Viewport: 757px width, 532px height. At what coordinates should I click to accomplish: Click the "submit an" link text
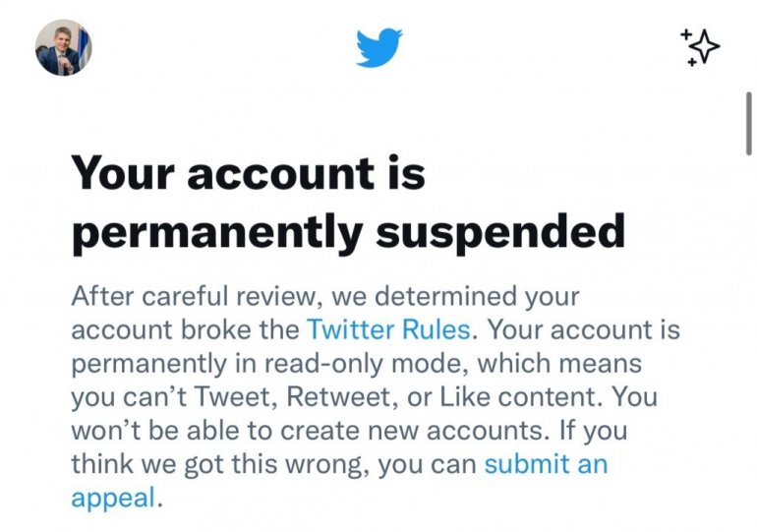pos(546,463)
